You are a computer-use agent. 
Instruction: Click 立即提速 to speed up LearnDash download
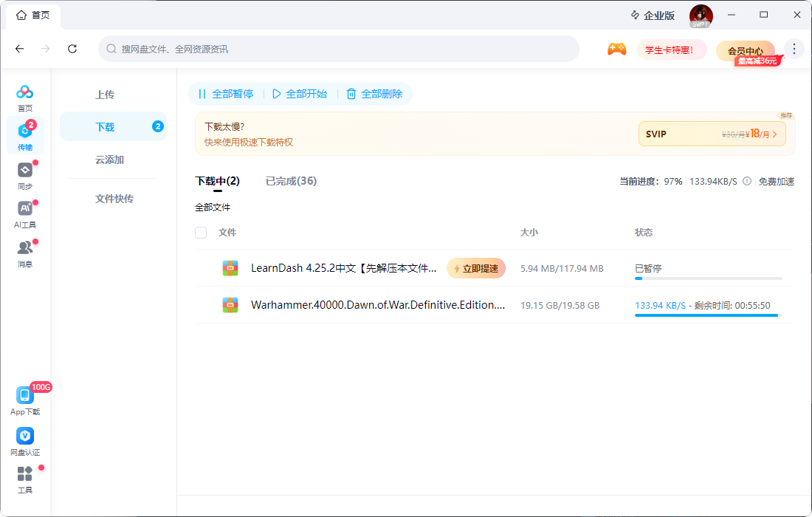(476, 268)
